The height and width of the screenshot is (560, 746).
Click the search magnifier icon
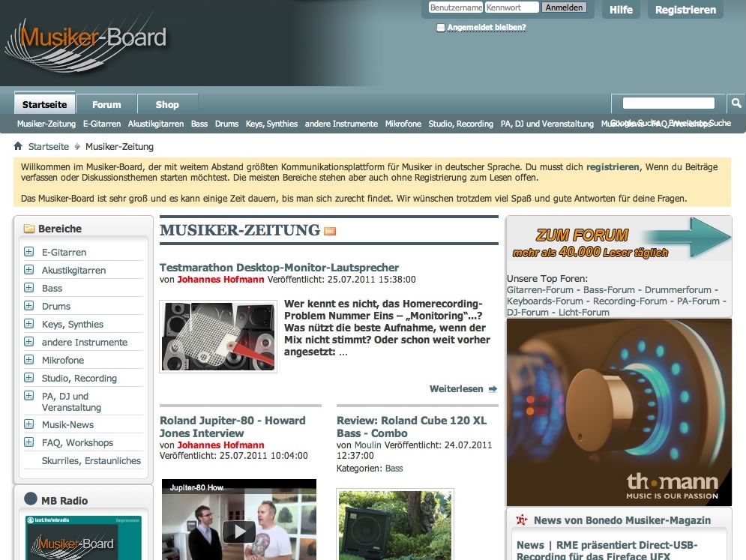pos(736,103)
